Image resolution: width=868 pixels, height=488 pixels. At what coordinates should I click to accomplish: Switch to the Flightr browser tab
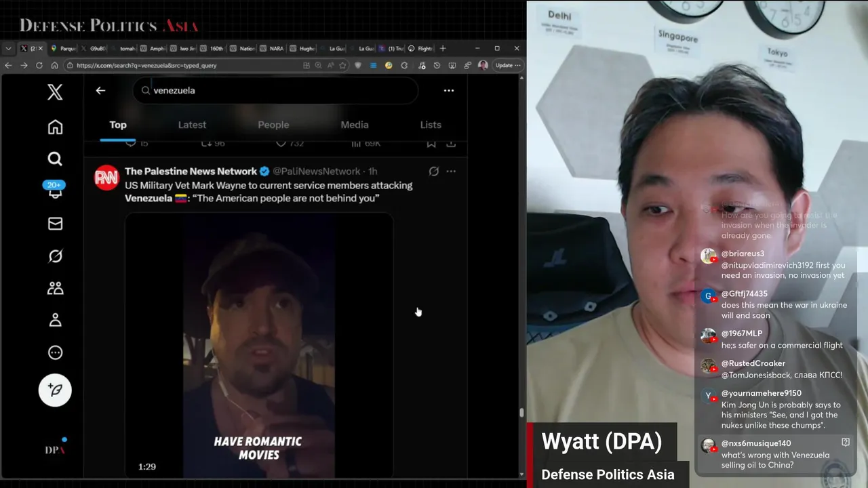(x=421, y=49)
